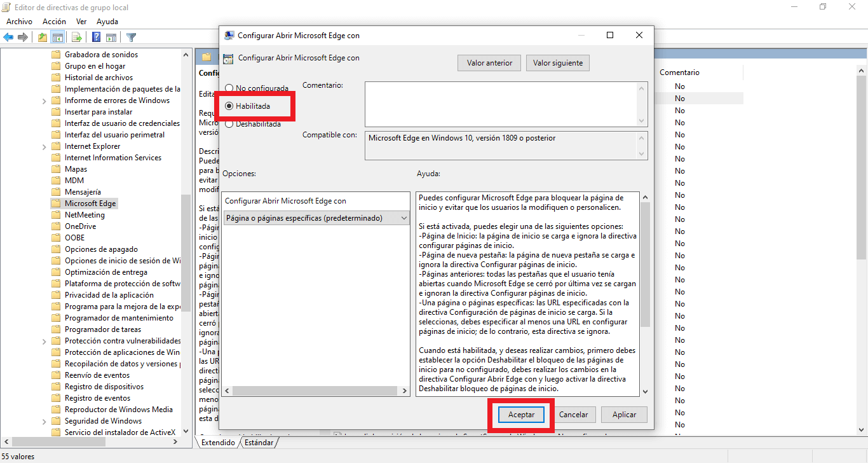Click the options pane right scroll arrow

pyautogui.click(x=405, y=390)
